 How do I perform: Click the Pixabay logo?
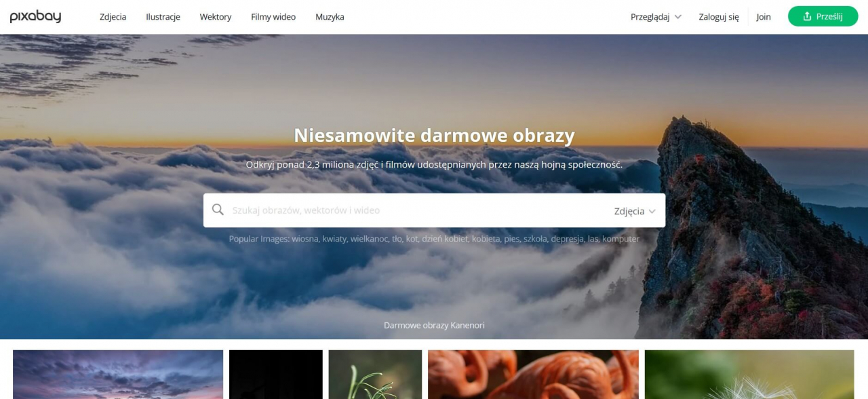pyautogui.click(x=35, y=17)
